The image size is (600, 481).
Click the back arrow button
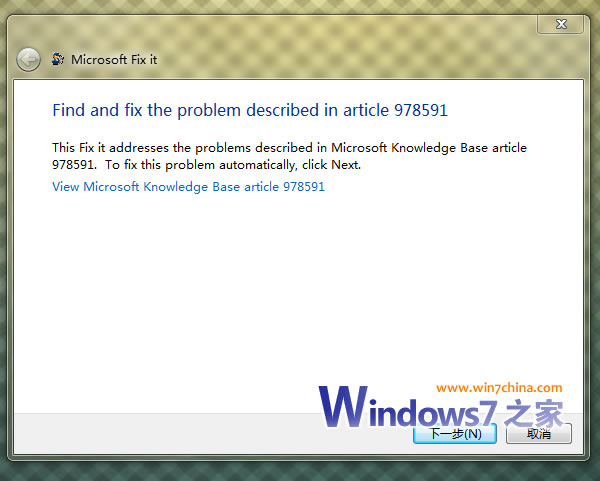[x=28, y=59]
